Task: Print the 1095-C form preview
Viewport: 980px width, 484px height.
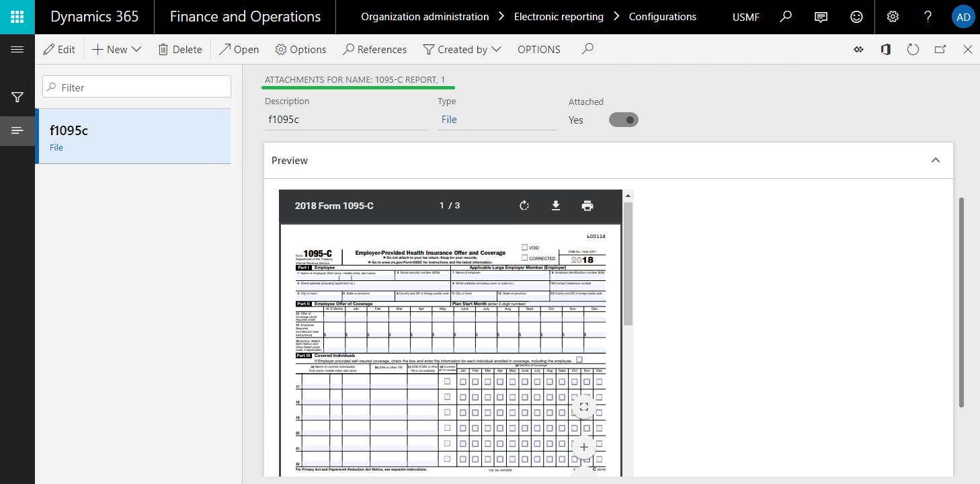Action: click(587, 206)
